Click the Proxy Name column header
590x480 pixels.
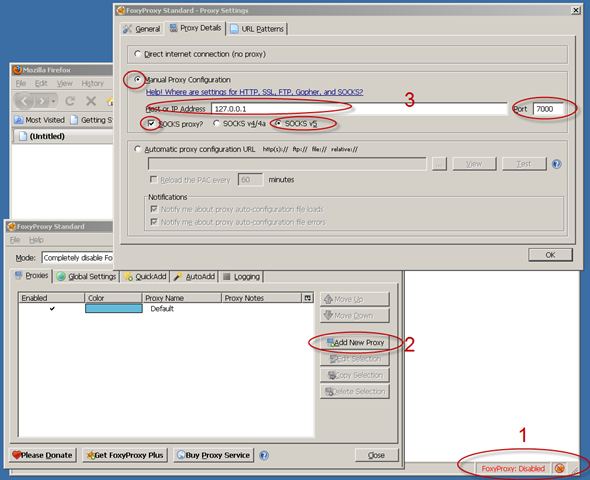[x=181, y=298]
